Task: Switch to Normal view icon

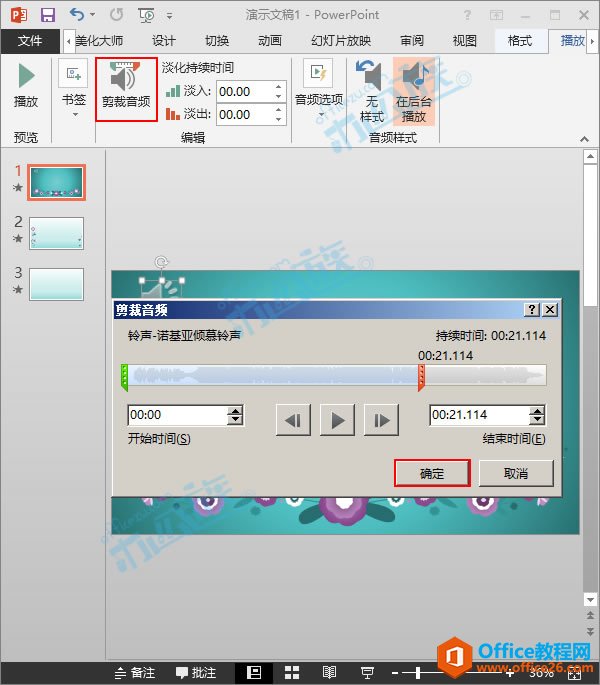Action: 254,673
